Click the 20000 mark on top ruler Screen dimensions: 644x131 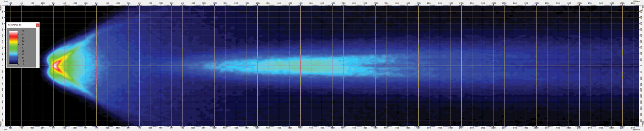(x=429, y=3)
